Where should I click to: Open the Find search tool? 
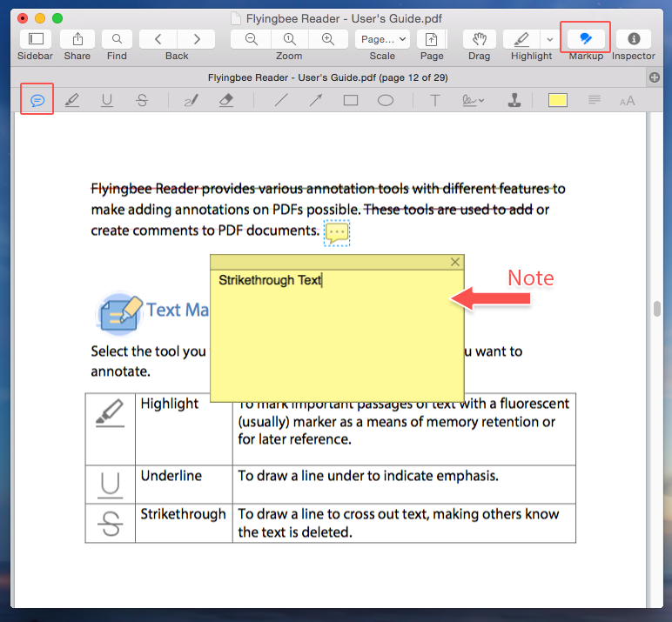(x=117, y=39)
